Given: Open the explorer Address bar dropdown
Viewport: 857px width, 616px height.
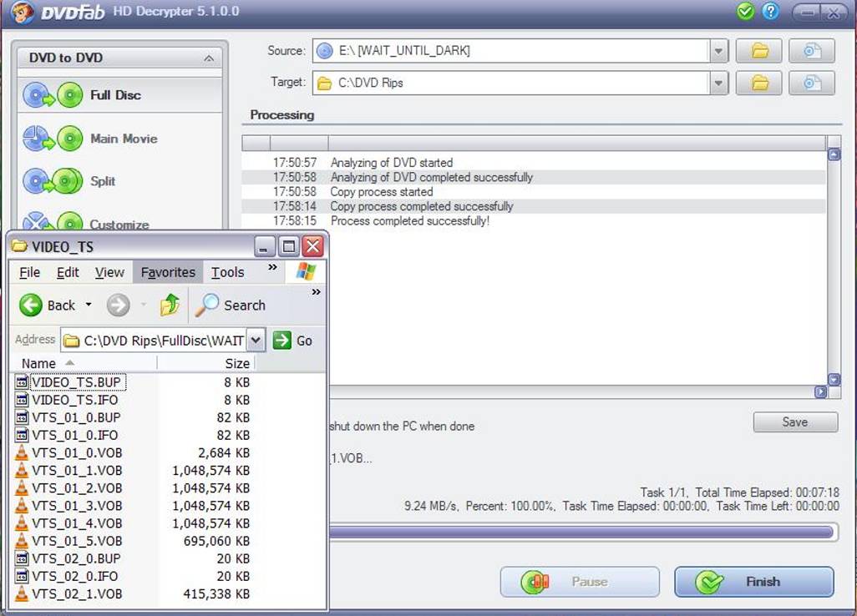Looking at the screenshot, I should (x=256, y=341).
